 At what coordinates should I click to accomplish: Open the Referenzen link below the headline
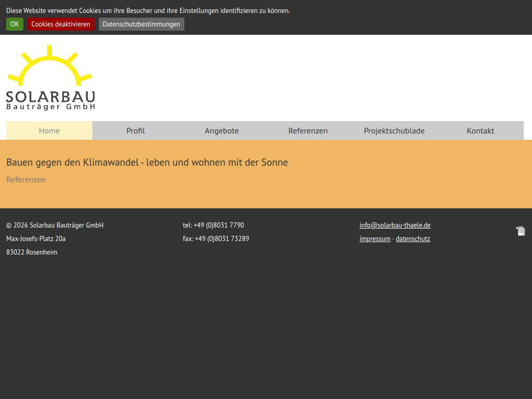[26, 179]
